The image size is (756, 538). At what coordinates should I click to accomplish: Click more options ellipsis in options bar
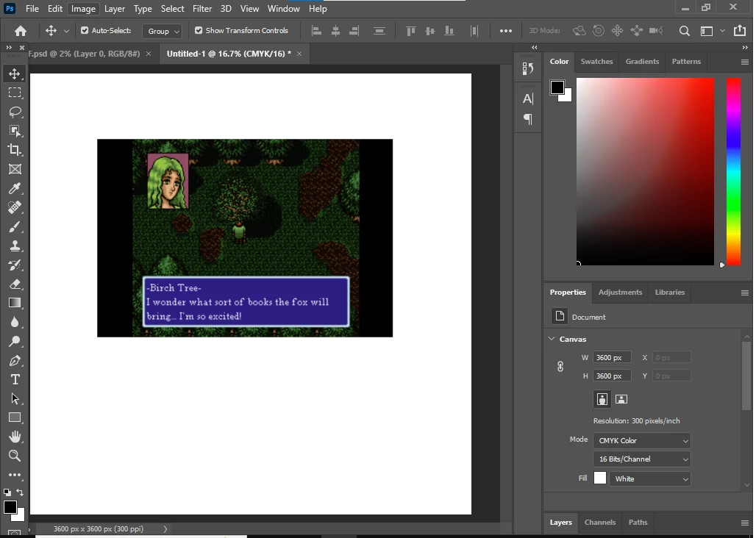tap(506, 31)
